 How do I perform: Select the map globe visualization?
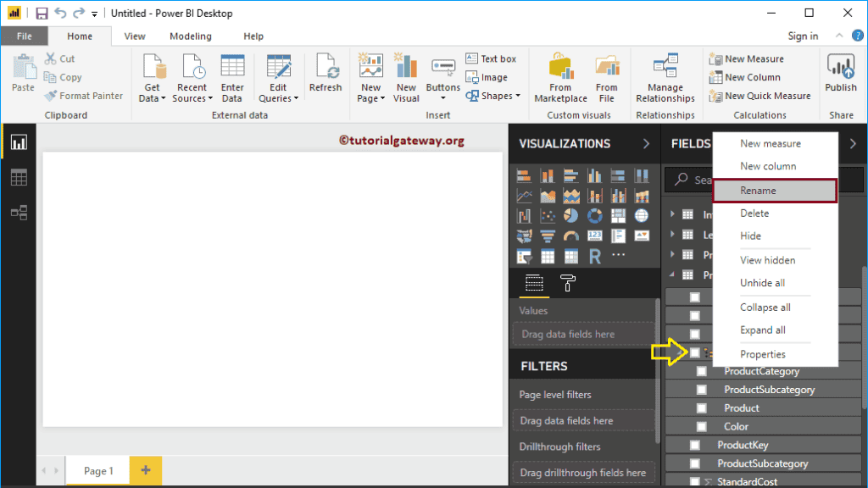tap(642, 216)
